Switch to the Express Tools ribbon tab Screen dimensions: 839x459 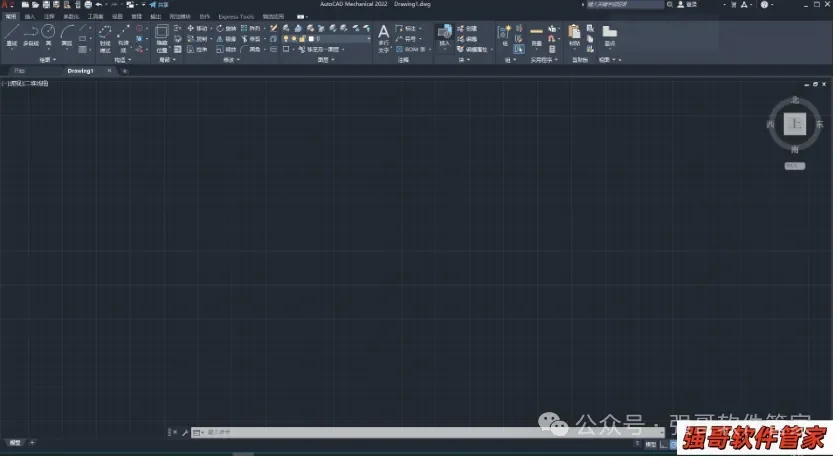coord(236,17)
